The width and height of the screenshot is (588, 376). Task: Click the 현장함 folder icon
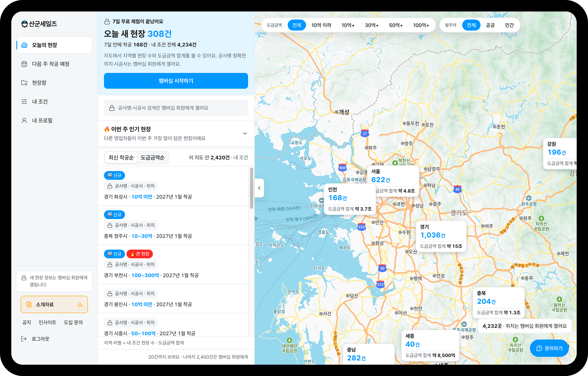[x=24, y=83]
